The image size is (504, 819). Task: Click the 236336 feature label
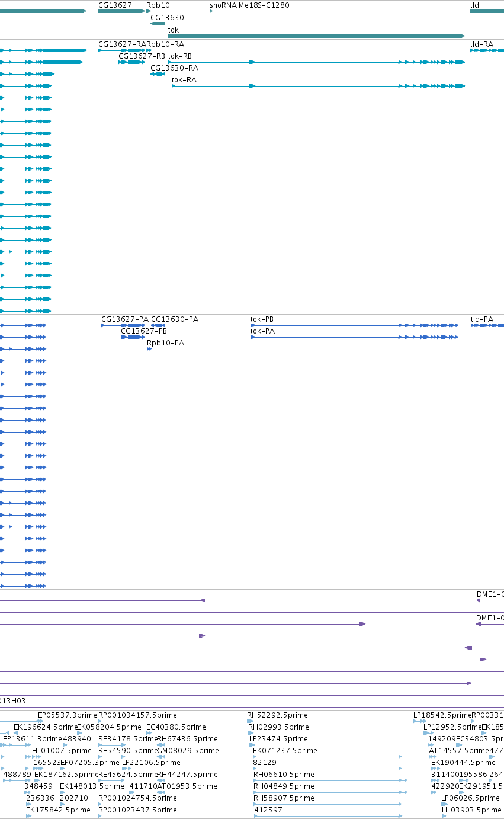[40, 798]
